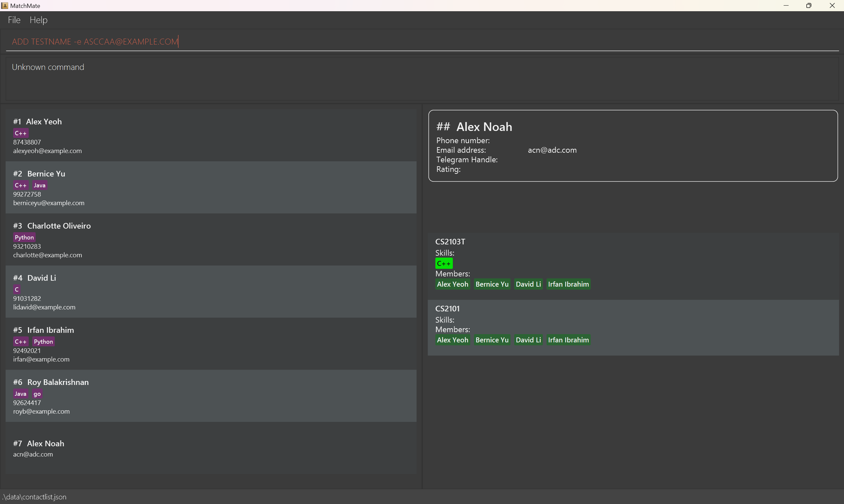Click phone number 91031282
This screenshot has width=844, height=504.
coord(27,299)
